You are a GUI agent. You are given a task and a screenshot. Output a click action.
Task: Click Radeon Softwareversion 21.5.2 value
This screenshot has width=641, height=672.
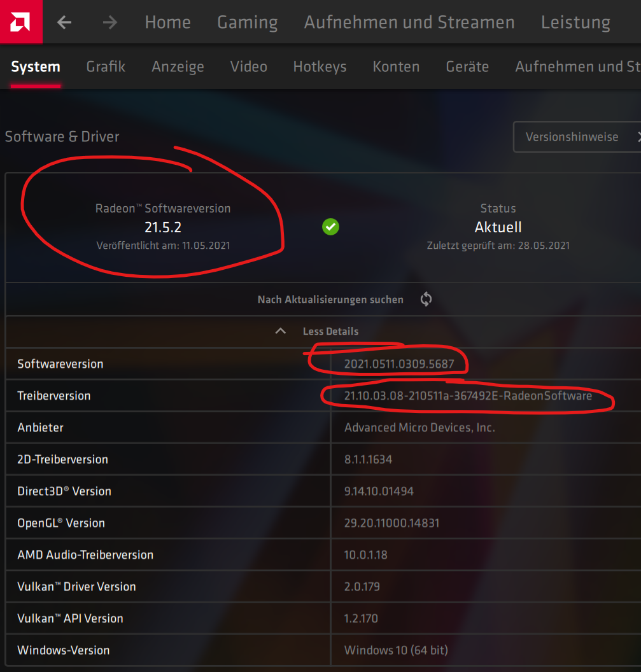[x=163, y=227]
